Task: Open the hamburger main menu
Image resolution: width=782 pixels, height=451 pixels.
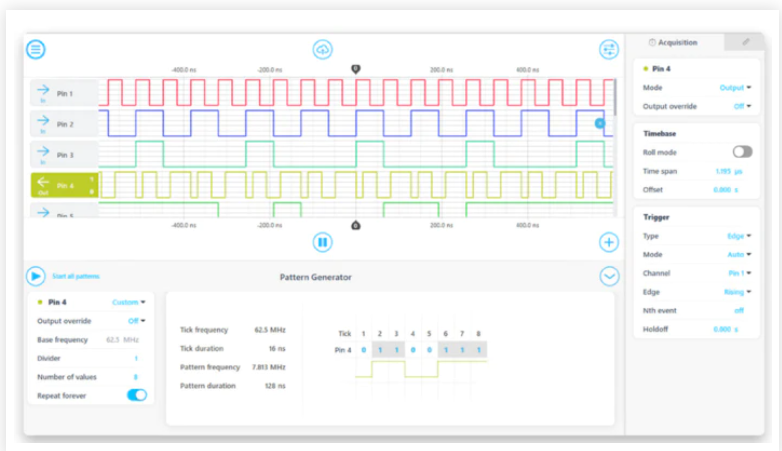Action: [36, 49]
